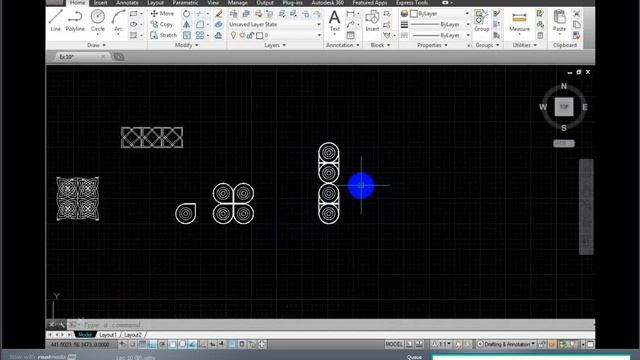Toggle the layer freeze sun icon

click(x=242, y=36)
